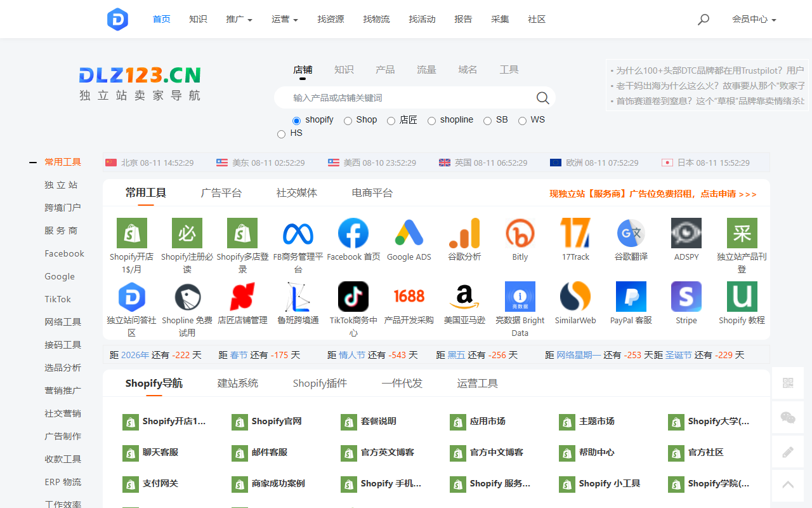
Task: Click the 服务商广告位免费招租 link
Action: (653, 194)
